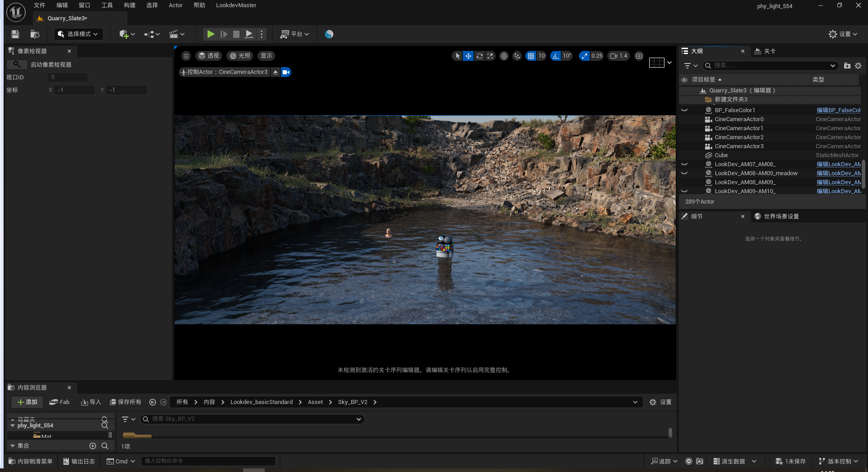
Task: Eject from CineCameraActor3 pilot control
Action: pyautogui.click(x=276, y=72)
